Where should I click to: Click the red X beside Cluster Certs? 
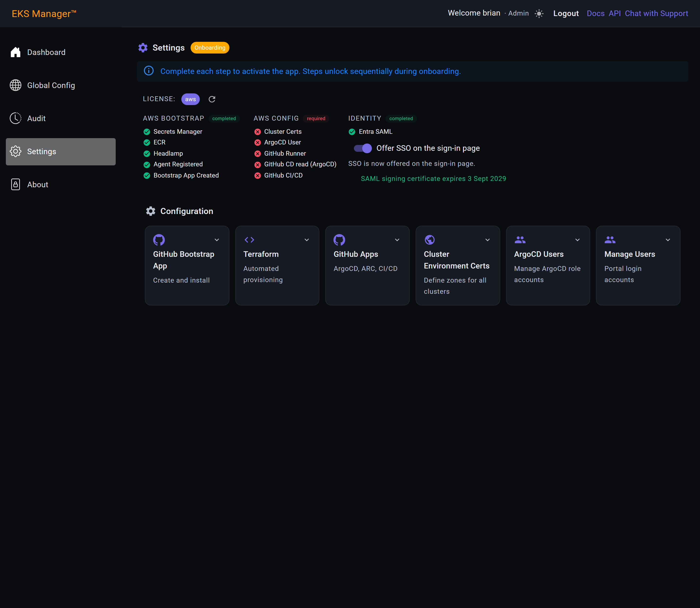pyautogui.click(x=258, y=132)
